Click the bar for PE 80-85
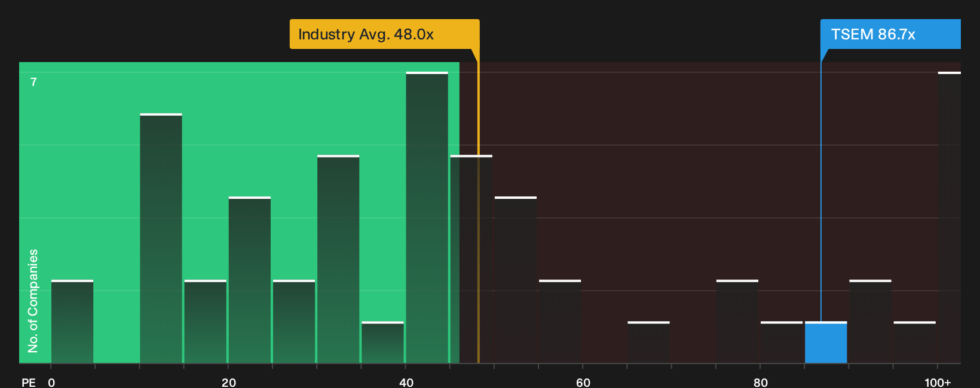980x388 pixels. pyautogui.click(x=782, y=342)
